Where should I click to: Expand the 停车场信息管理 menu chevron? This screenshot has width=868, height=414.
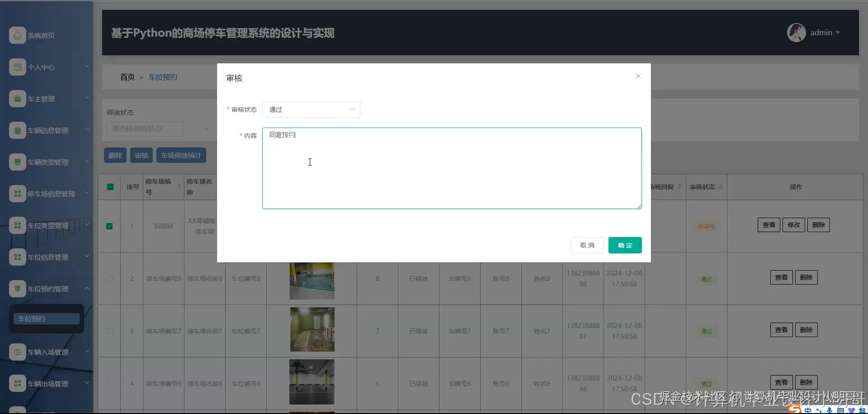(87, 193)
